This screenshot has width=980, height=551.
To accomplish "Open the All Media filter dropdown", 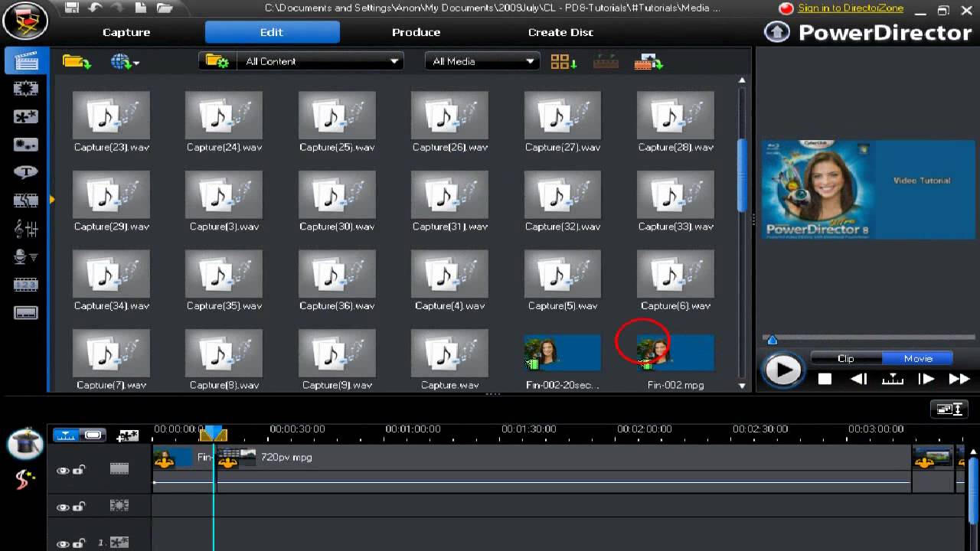I will 482,61.
